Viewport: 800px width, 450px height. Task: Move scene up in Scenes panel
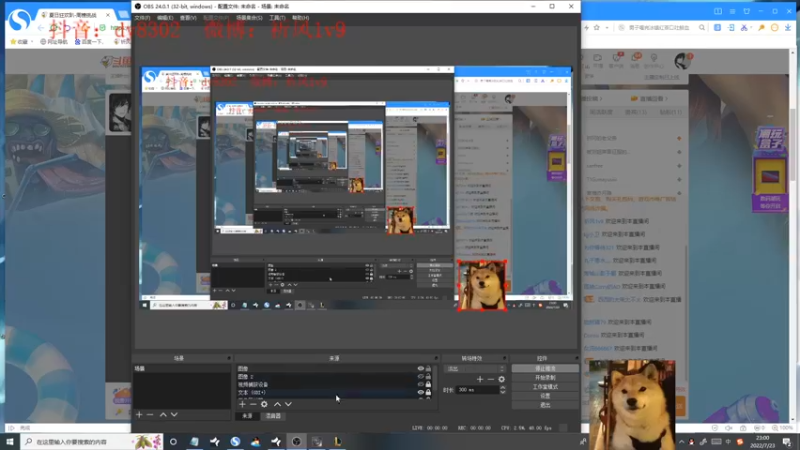point(163,415)
